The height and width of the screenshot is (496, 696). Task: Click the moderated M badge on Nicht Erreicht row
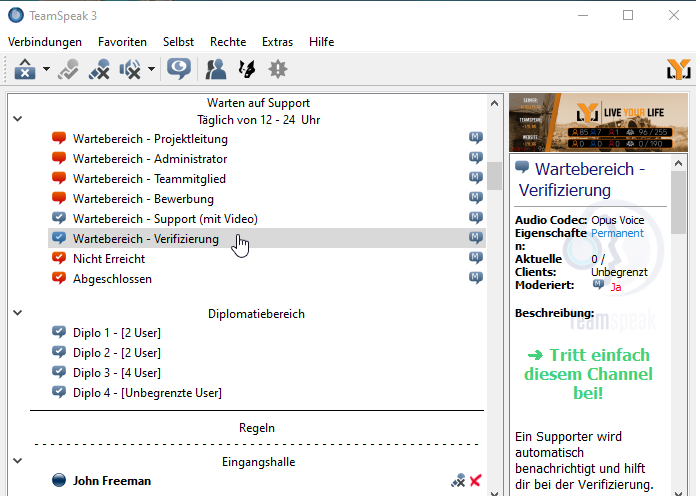pyautogui.click(x=476, y=258)
